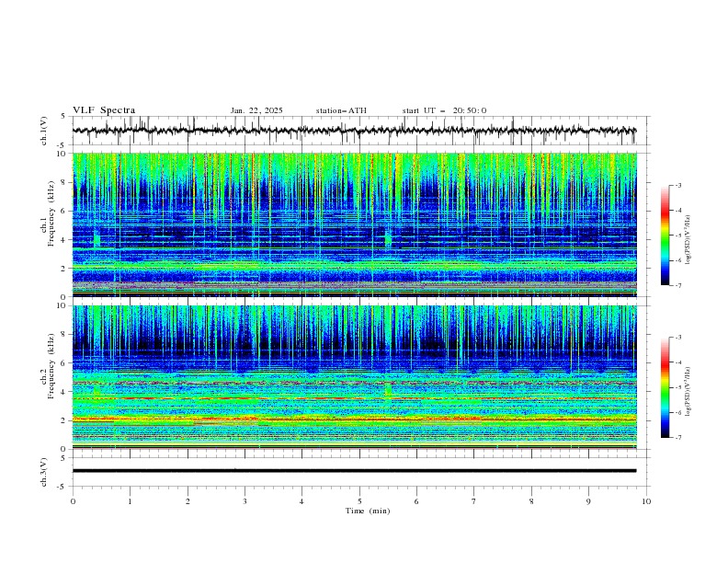Click the "Time (min)" axis title
This screenshot has width=728, height=563.
(368, 511)
